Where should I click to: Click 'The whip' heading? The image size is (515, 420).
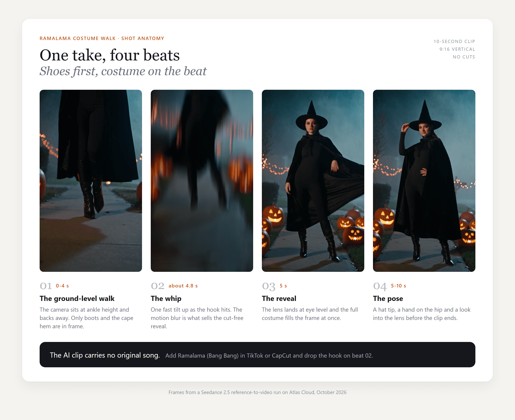point(166,299)
